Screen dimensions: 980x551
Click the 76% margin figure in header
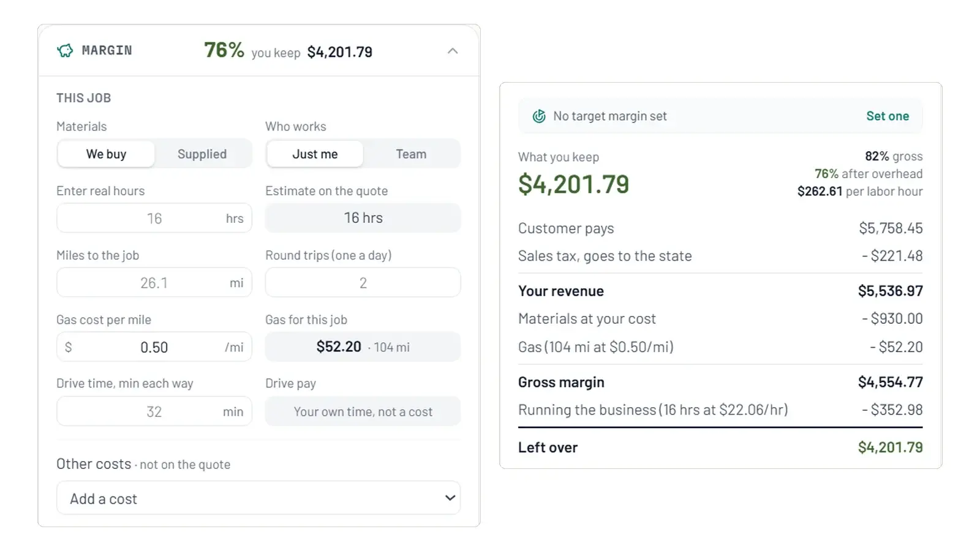(x=224, y=50)
